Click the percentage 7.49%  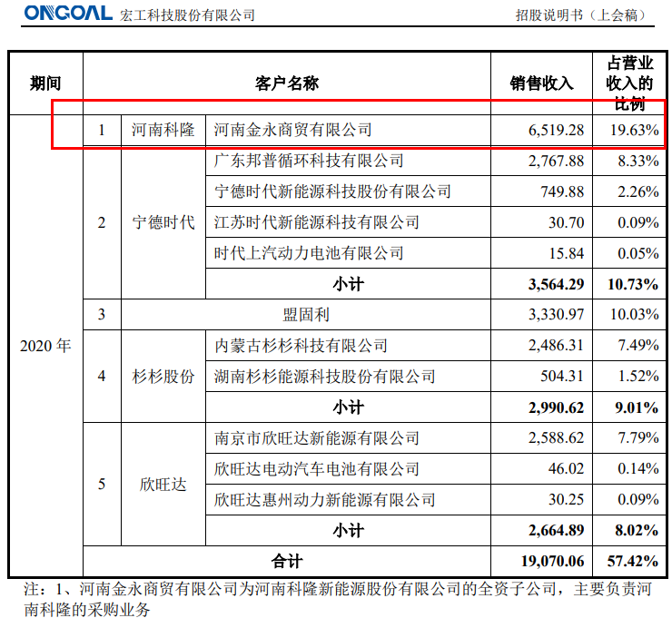638,346
